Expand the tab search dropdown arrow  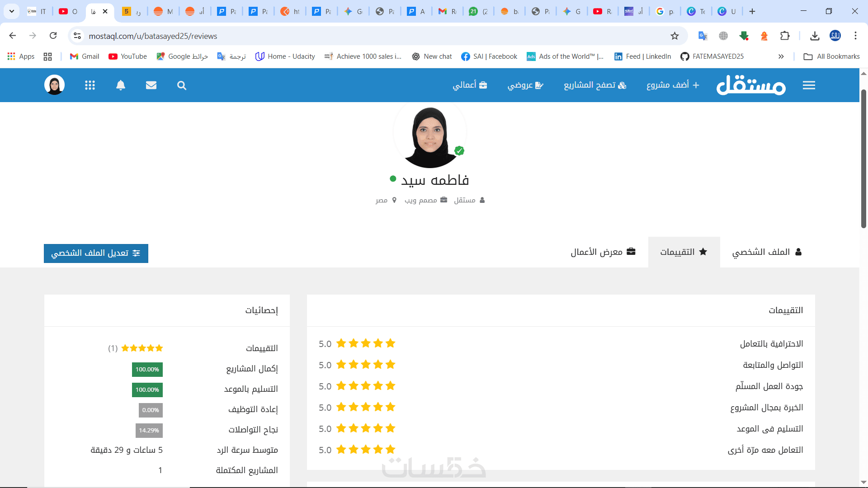(x=12, y=11)
